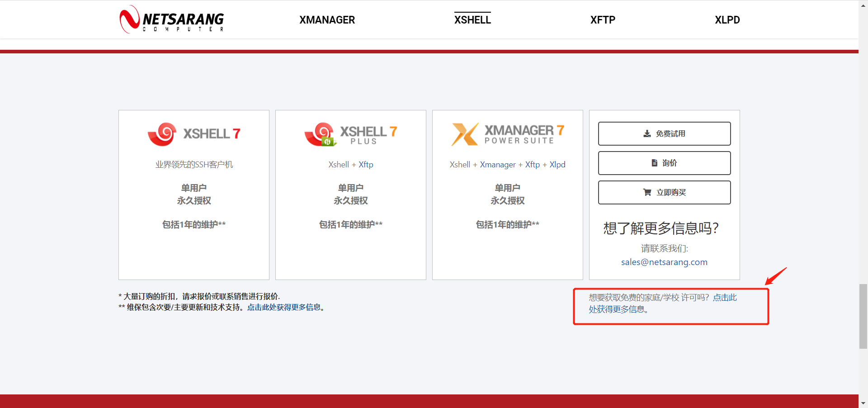Click the Xshell 7 swirl logo icon

(x=162, y=134)
